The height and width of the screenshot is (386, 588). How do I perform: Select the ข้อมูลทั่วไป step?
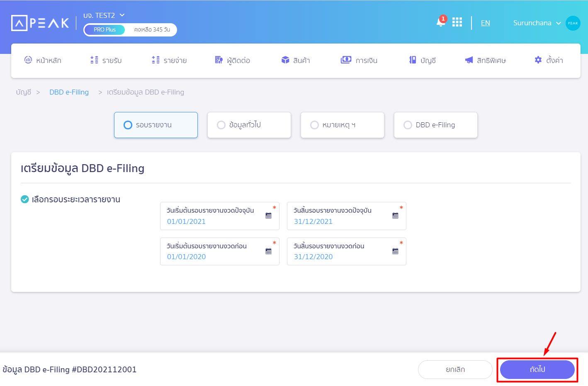click(x=249, y=125)
